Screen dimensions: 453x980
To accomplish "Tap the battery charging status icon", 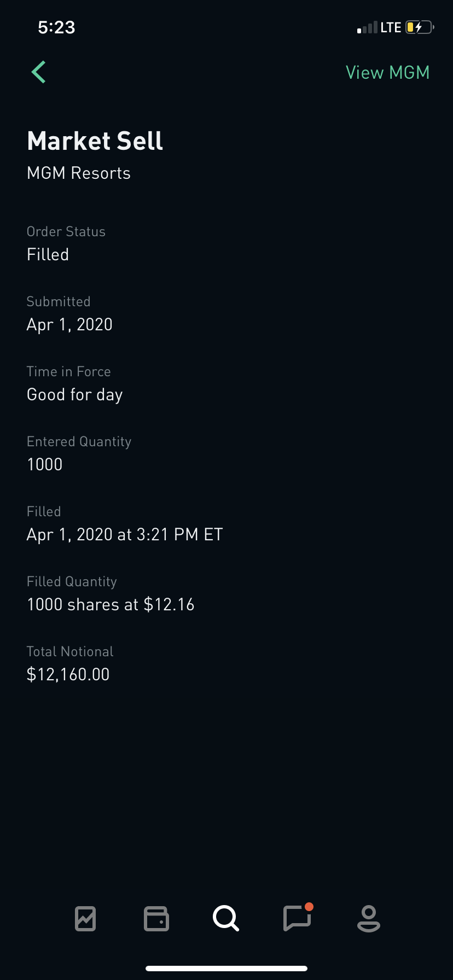I will 419,27.
